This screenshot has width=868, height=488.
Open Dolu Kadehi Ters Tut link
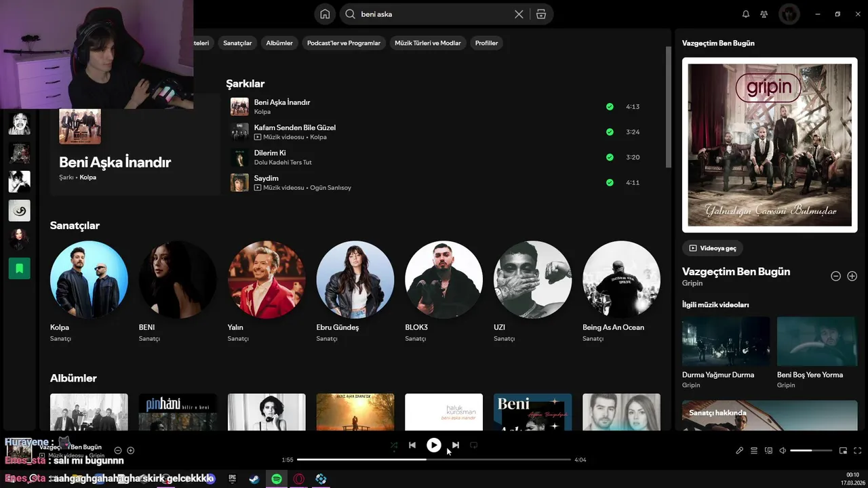coord(283,163)
